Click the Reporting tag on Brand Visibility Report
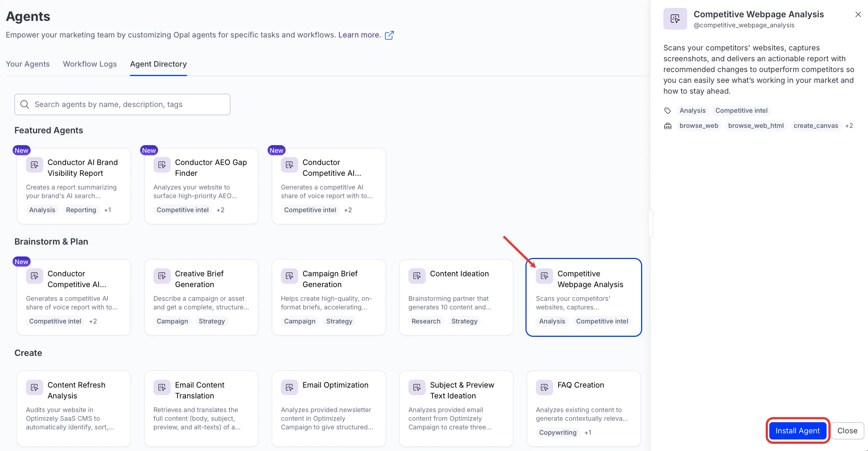The image size is (868, 451). [x=81, y=210]
